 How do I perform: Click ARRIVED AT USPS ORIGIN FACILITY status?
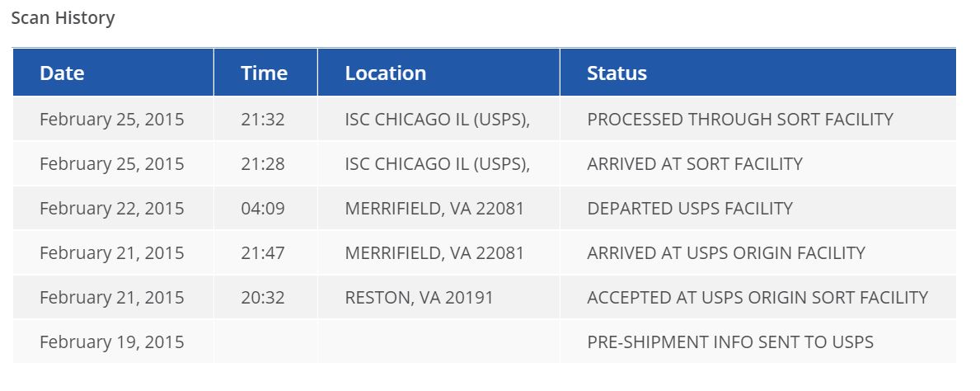pyautogui.click(x=726, y=252)
